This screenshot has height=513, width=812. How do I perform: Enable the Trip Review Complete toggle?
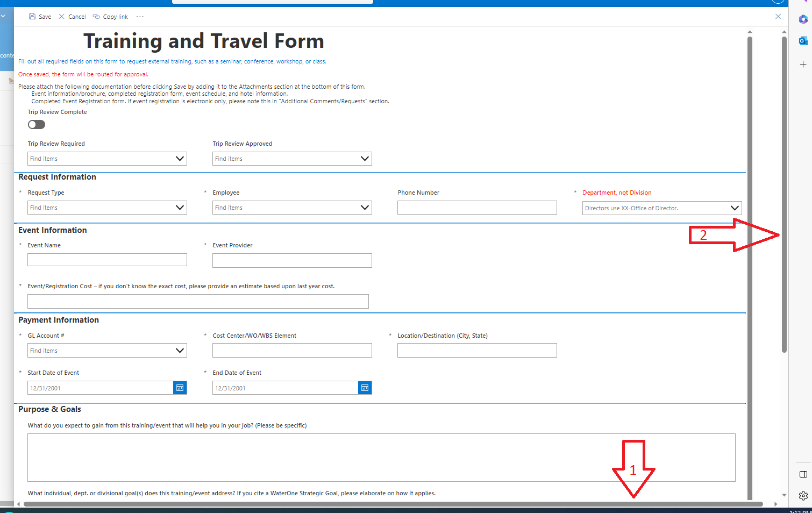(36, 124)
